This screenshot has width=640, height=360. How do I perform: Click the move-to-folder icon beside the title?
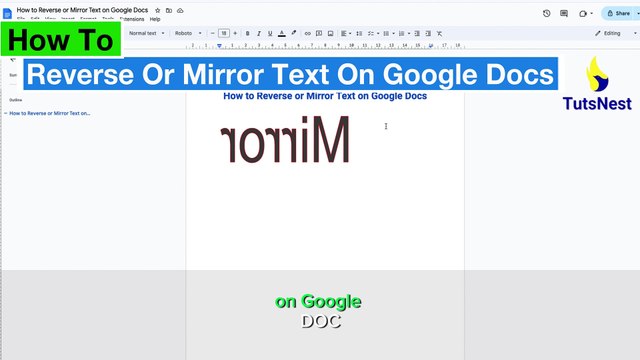point(169,11)
